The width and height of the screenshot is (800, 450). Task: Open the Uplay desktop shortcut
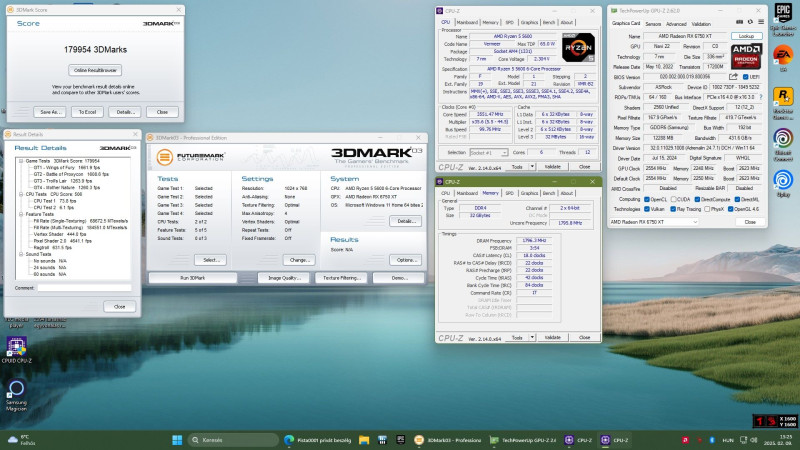click(783, 184)
